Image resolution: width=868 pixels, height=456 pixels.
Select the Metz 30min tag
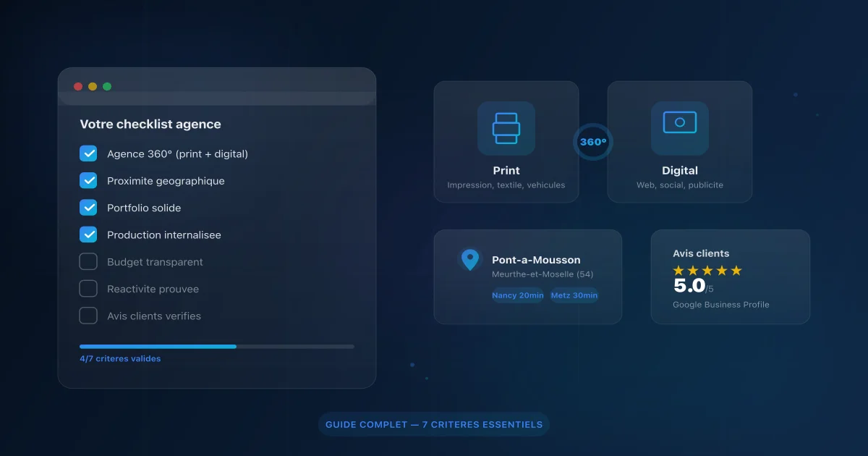click(x=574, y=295)
